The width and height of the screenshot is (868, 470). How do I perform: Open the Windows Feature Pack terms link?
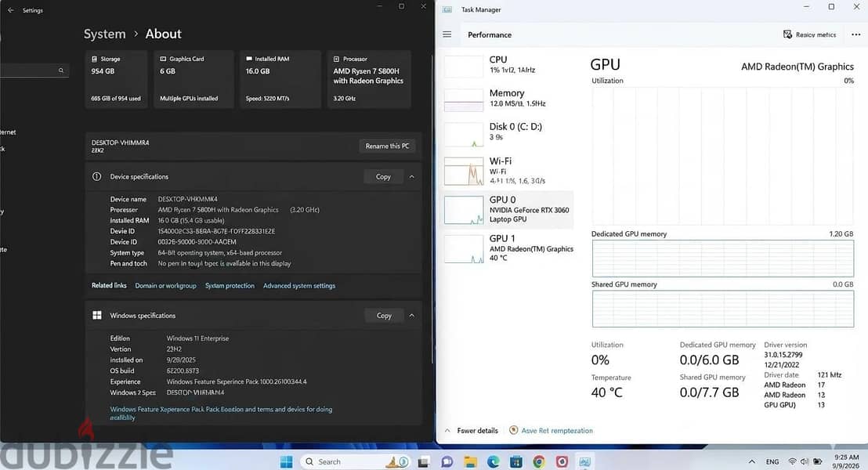coord(221,413)
